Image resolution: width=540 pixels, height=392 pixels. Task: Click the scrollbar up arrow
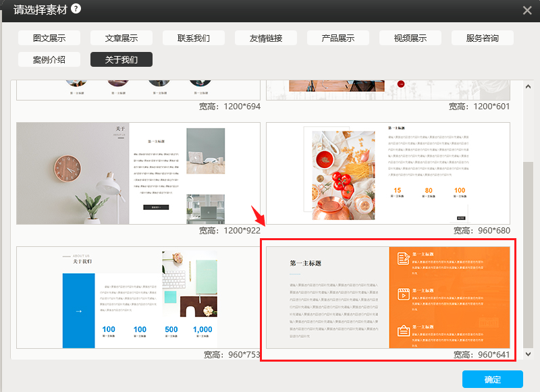[528, 85]
